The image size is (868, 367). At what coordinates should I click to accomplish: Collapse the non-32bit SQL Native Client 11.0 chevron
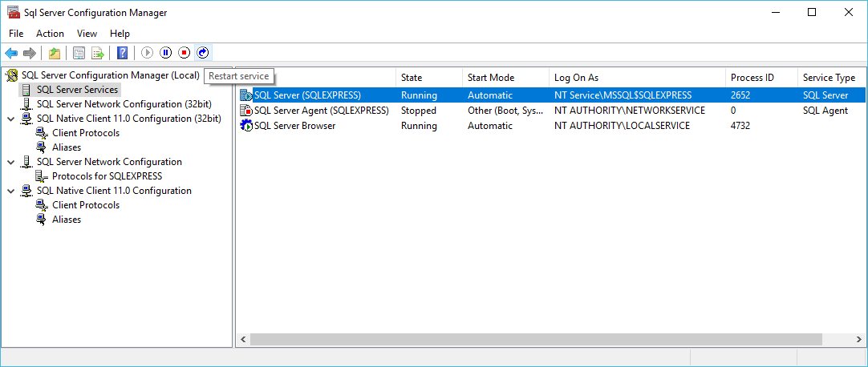pyautogui.click(x=11, y=191)
